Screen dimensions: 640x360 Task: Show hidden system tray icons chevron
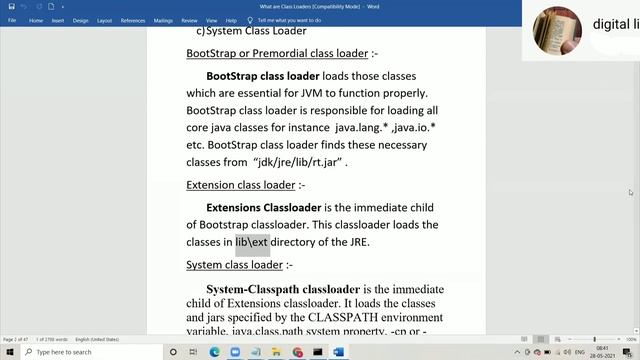click(x=517, y=352)
